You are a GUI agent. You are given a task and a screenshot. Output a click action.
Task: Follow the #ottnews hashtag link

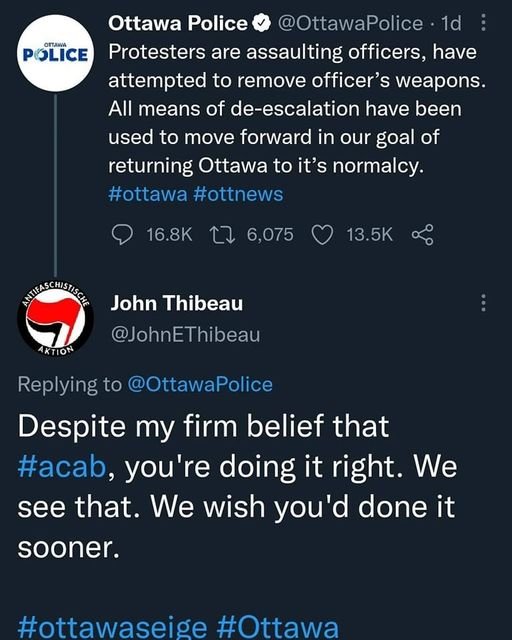[x=238, y=194]
